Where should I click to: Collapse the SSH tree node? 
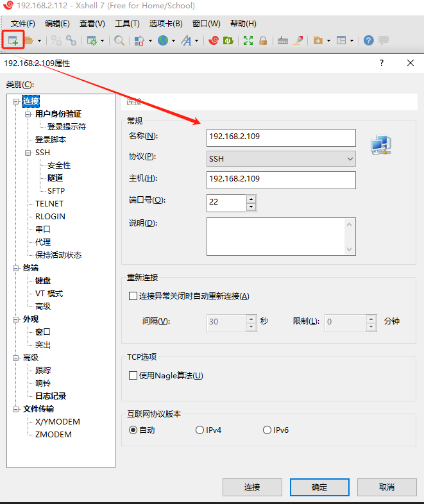(x=28, y=153)
